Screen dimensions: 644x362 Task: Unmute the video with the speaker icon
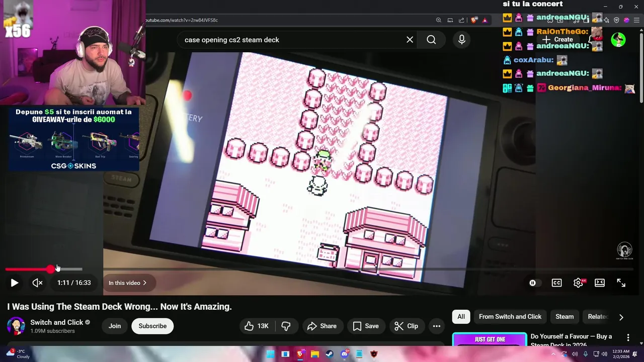tap(37, 283)
